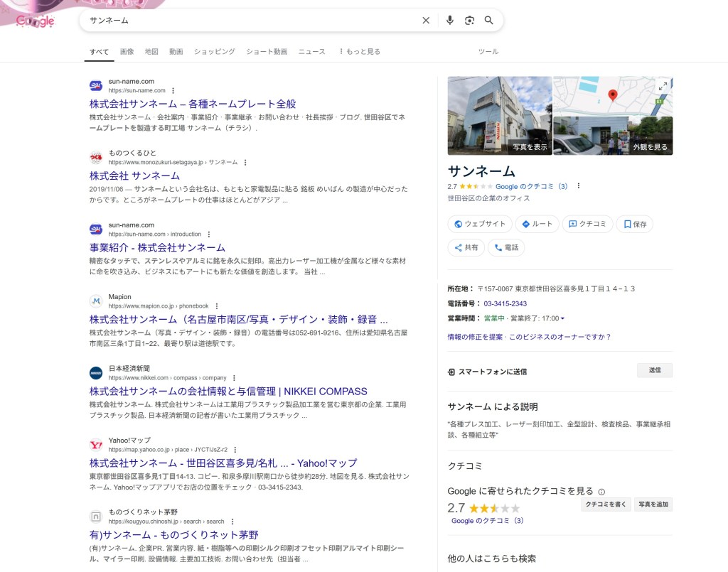The height and width of the screenshot is (572, 728).
Task: Open Google Lens image search icon
Action: (x=469, y=21)
